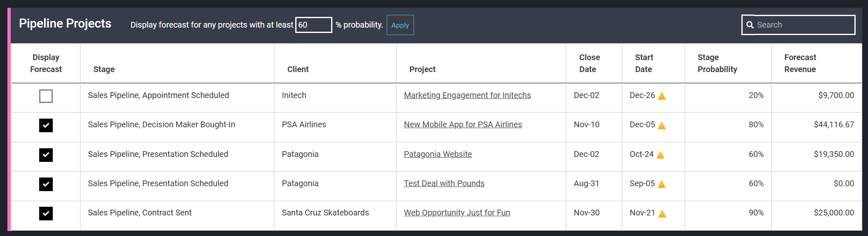This screenshot has width=868, height=236.
Task: Click warning icon beside Sep-05 start date
Action: [x=661, y=184]
